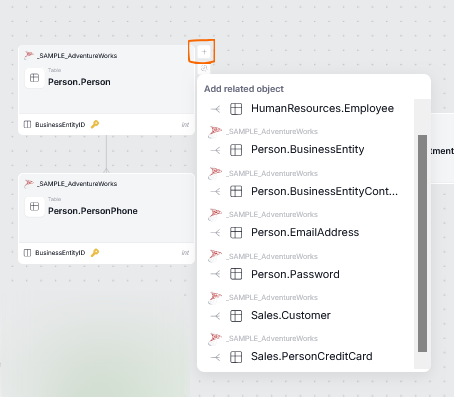The image size is (454, 397).
Task: Click _SAMPLE_AdventureWorks label above Person.EmailAddress
Action: point(272,215)
